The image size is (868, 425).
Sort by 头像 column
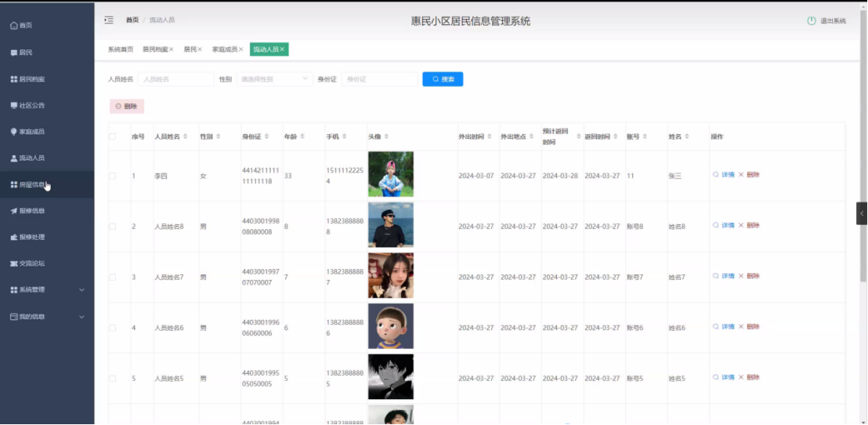386,136
